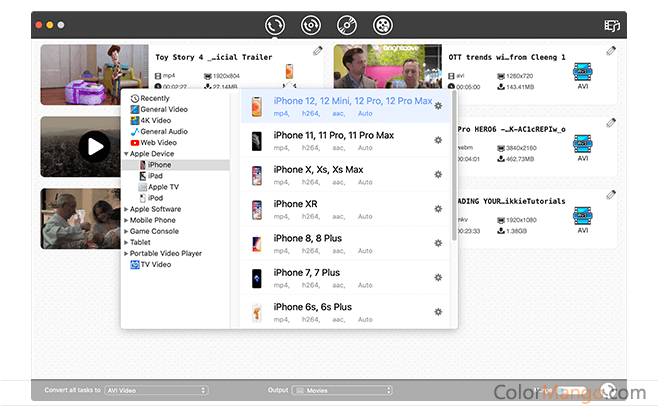Select Apple TV under Apple Device
Image resolution: width=658 pixels, height=412 pixels.
tap(159, 187)
